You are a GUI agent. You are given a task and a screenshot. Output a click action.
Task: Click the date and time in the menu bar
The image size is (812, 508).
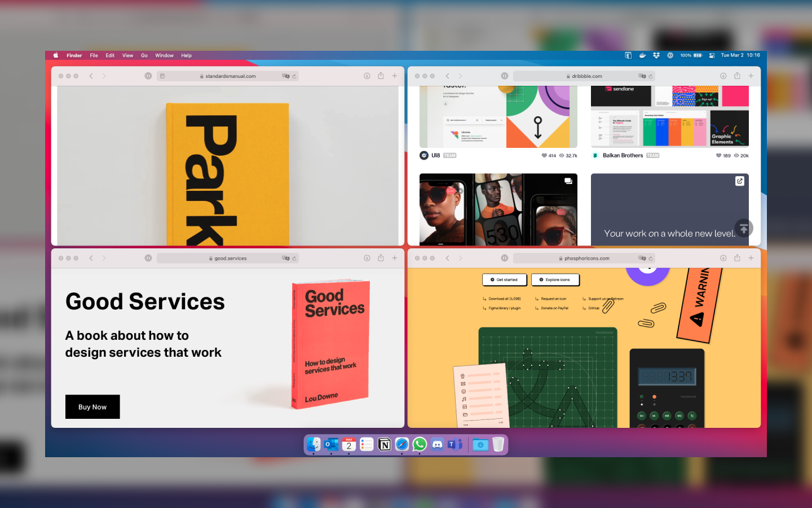point(740,55)
